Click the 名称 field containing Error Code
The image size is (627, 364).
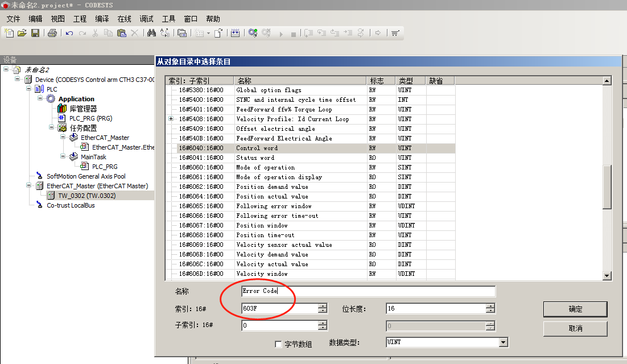coord(368,291)
